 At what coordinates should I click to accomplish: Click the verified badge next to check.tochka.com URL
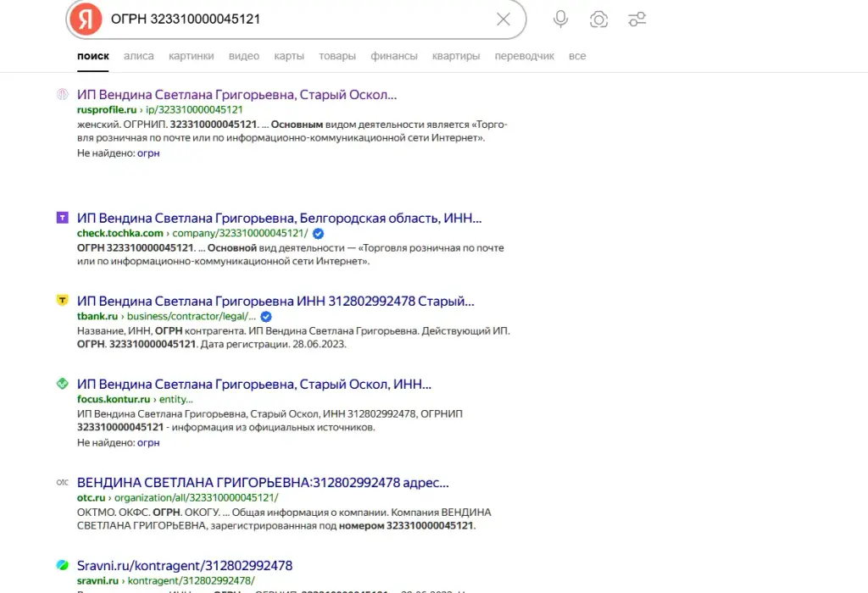point(319,234)
